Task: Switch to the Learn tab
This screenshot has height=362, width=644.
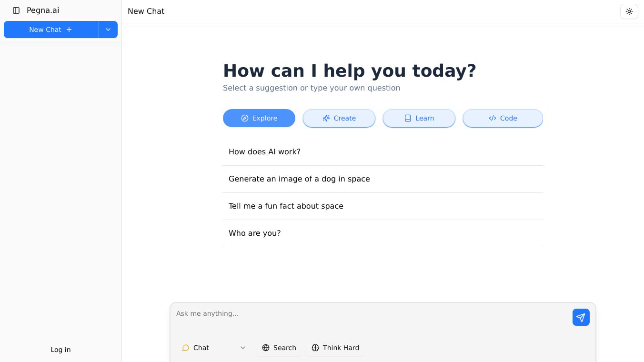Action: click(419, 118)
